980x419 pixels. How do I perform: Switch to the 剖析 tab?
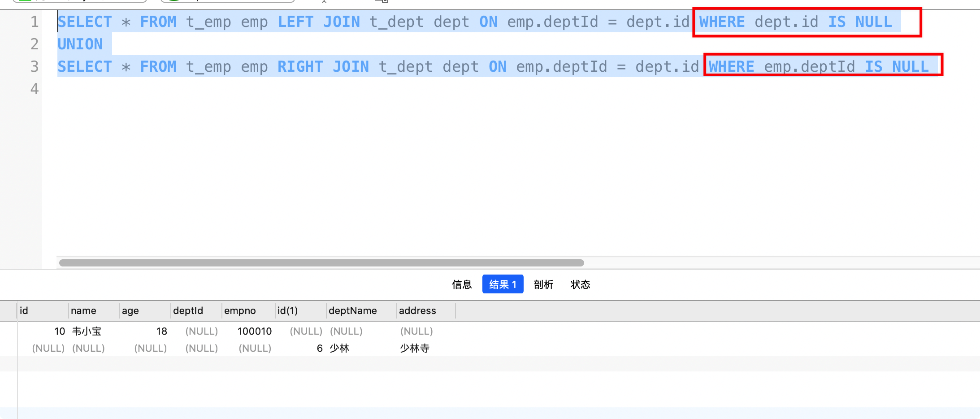click(x=543, y=284)
